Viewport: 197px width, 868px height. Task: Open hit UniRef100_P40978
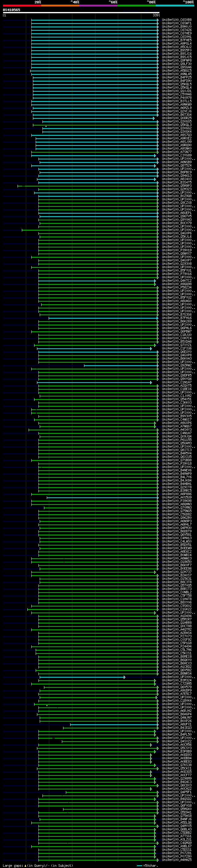click(177, 98)
